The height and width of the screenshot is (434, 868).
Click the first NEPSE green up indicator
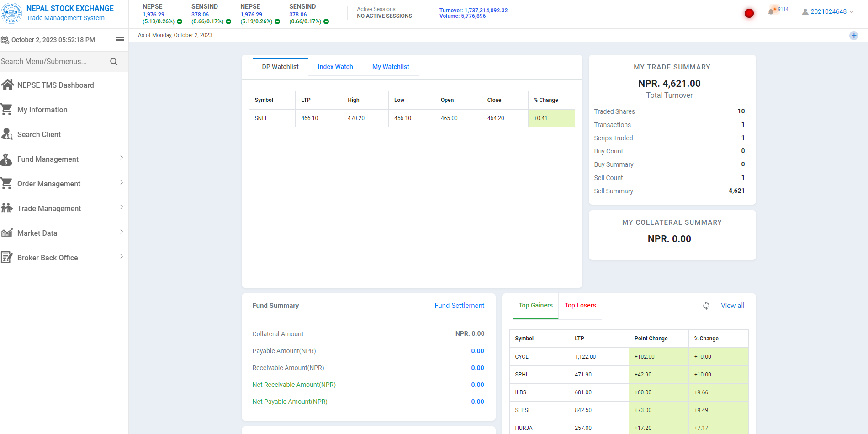tap(180, 21)
